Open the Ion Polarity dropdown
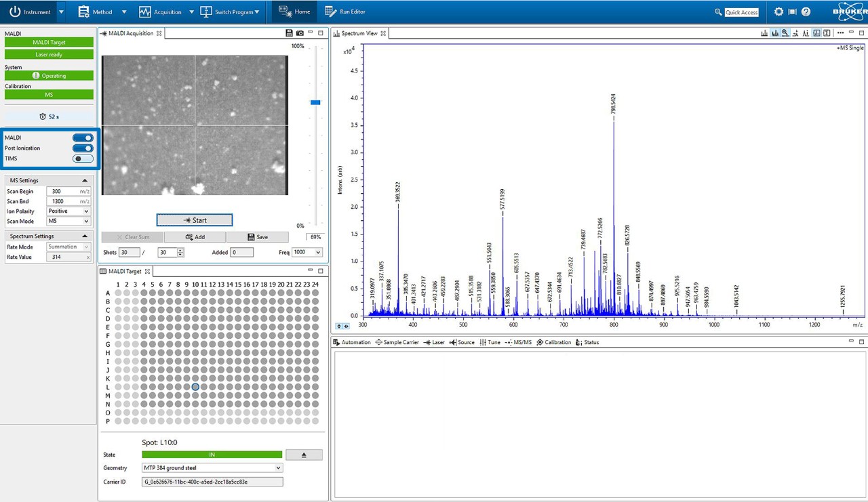Viewport: 868px width, 502px height. tap(85, 211)
